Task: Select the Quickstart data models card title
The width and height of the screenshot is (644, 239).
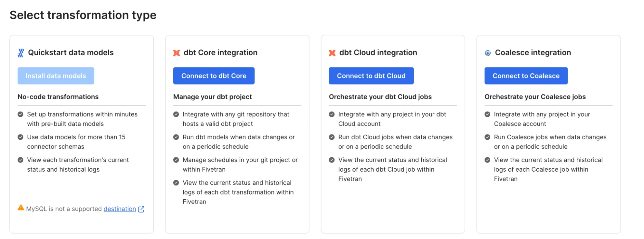Action: point(71,53)
